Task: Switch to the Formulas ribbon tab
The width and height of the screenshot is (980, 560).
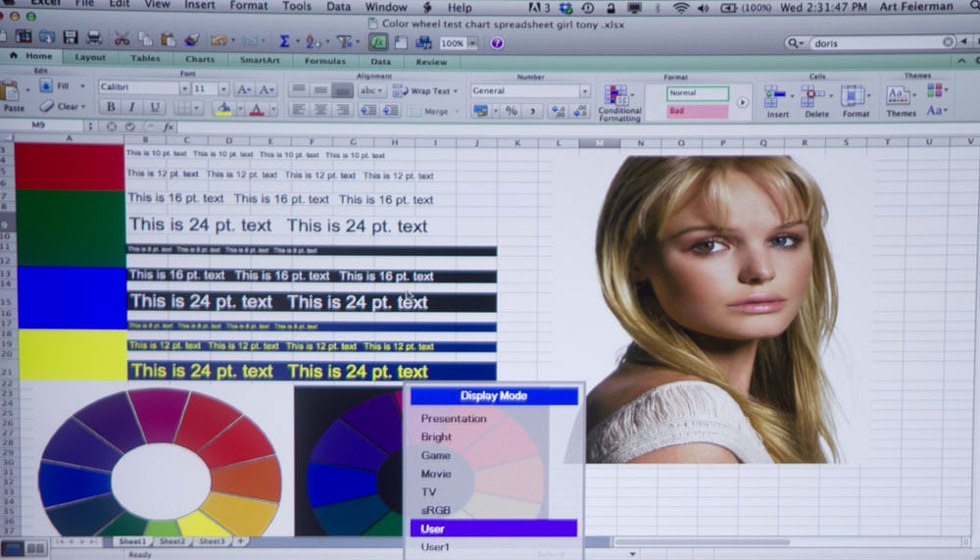Action: point(324,61)
